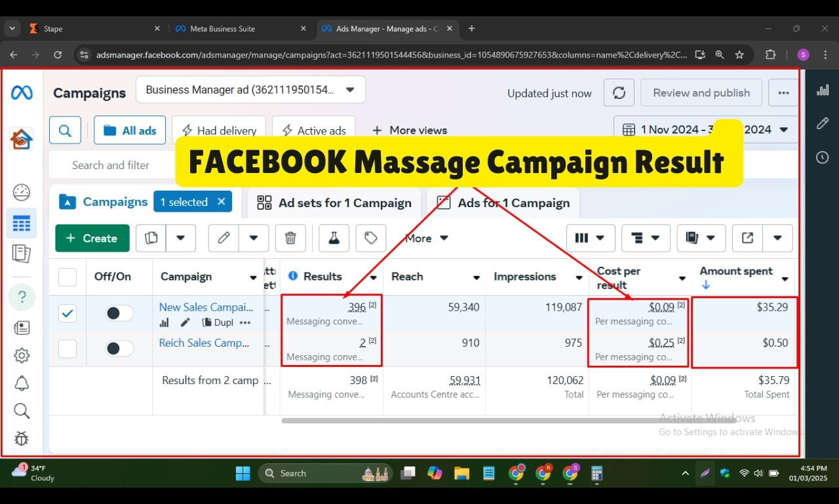Click More views
Image resolution: width=839 pixels, height=504 pixels.
point(410,130)
